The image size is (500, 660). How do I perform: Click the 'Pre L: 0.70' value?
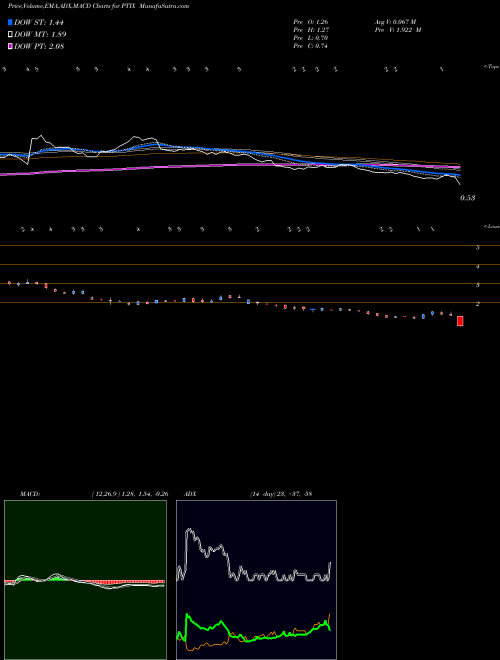(311, 38)
